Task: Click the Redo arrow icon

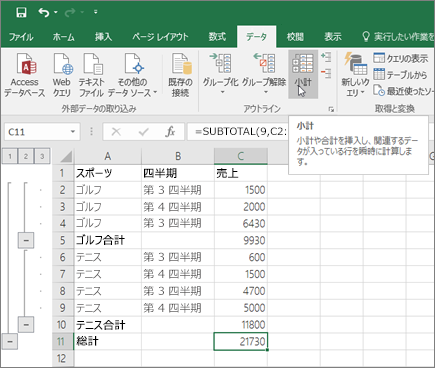Action: tap(70, 13)
